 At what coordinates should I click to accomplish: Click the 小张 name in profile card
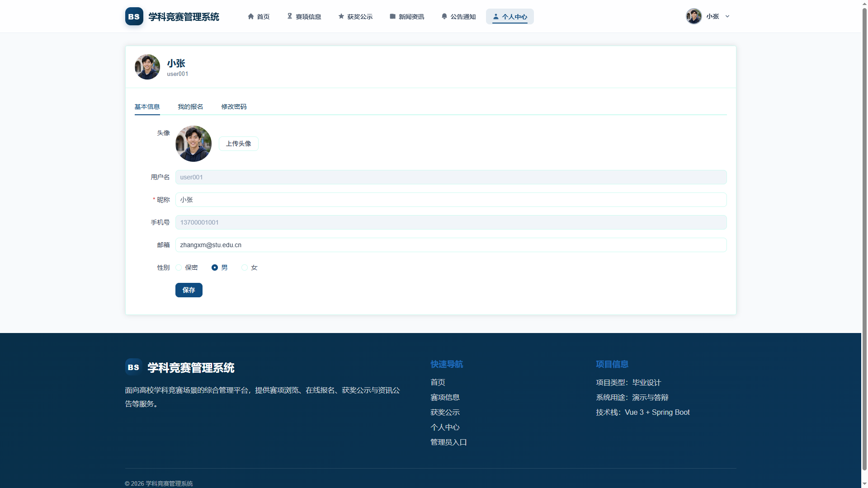(176, 63)
